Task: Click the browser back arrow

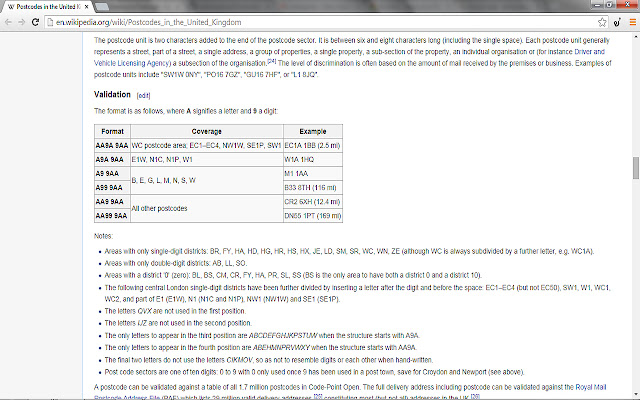Action: [8, 22]
